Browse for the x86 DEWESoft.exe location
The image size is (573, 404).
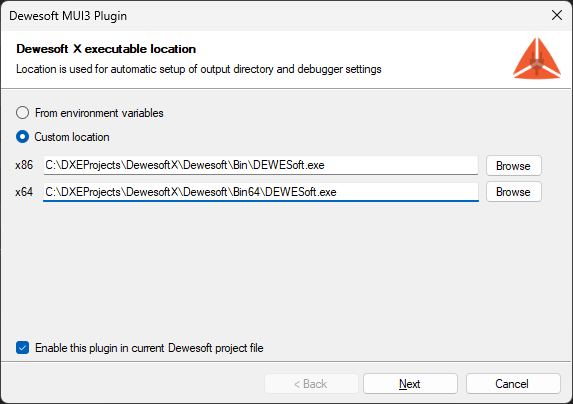(513, 165)
